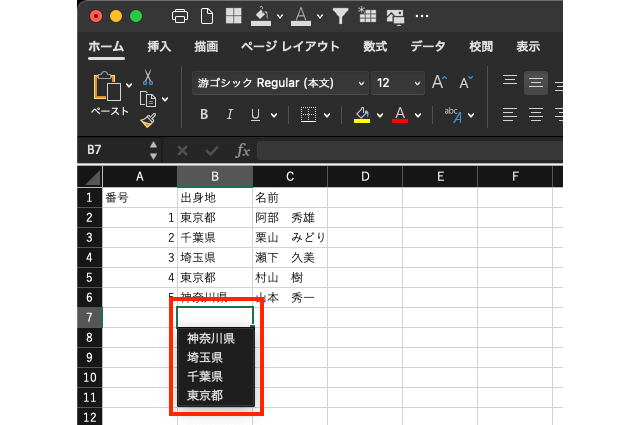This screenshot has height=425, width=640.
Task: Click the filter funnel icon
Action: 341,16
